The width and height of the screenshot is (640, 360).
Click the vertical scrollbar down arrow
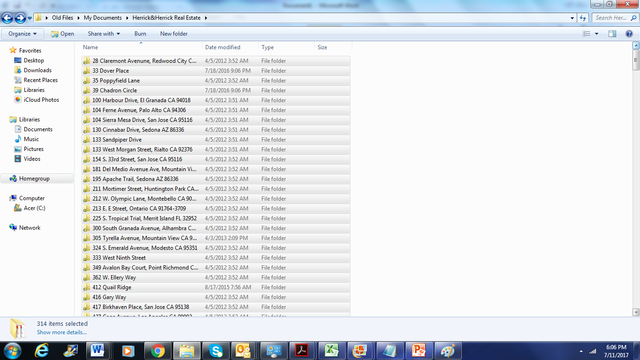pyautogui.click(x=636, y=312)
